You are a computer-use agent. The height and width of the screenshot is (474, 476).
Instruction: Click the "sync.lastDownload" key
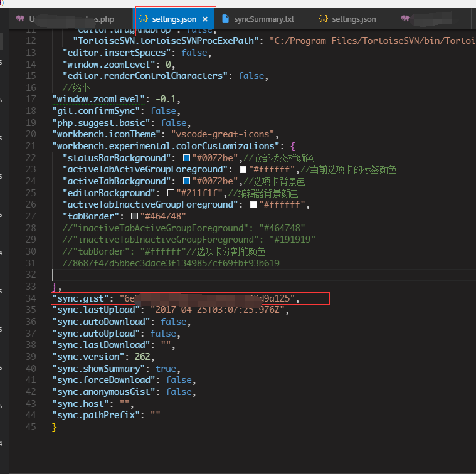click(x=101, y=345)
